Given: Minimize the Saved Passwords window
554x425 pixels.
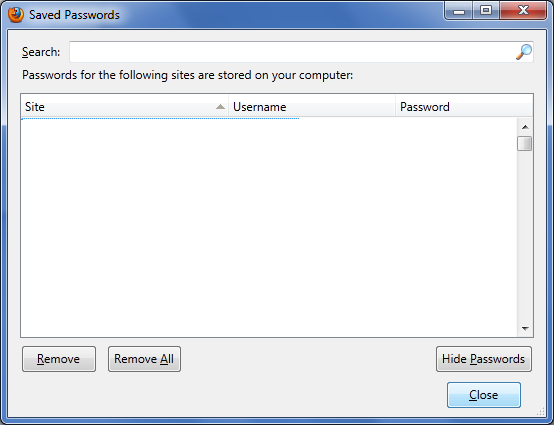Looking at the screenshot, I should [459, 11].
